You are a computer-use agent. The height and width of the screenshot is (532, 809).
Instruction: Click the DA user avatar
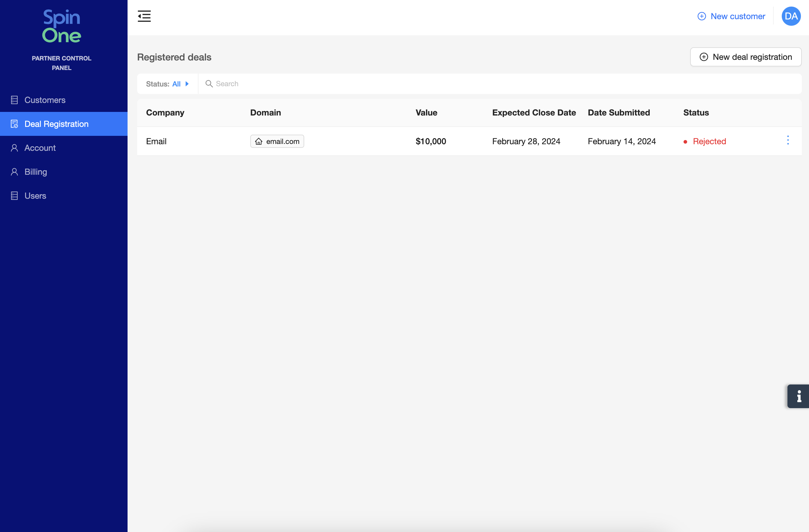(791, 16)
